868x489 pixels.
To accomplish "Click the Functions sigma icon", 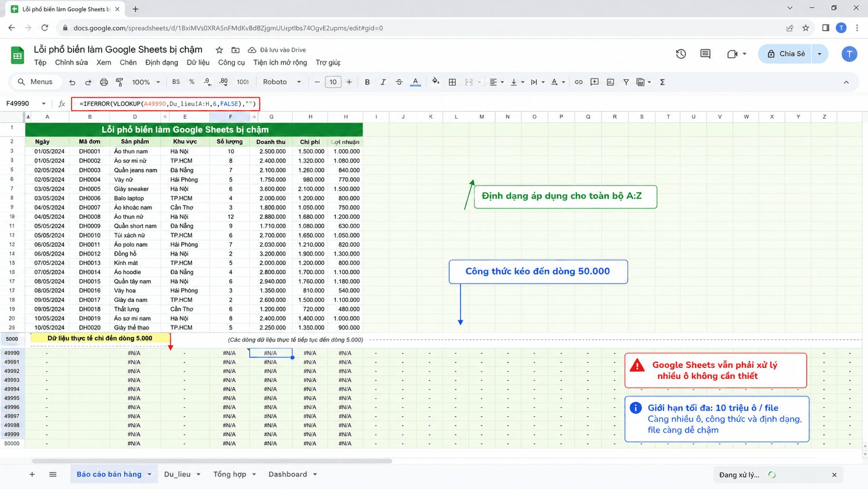I will [662, 82].
